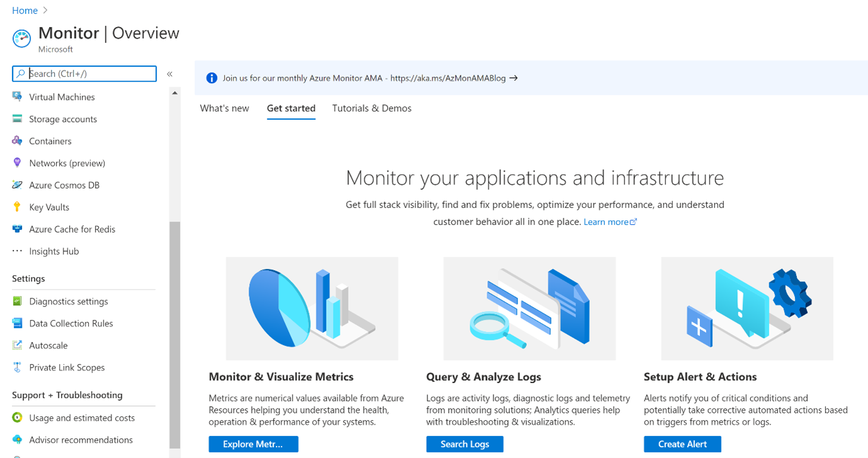Click the Data Collection Rules icon
Image resolution: width=868 pixels, height=458 pixels.
click(x=17, y=323)
